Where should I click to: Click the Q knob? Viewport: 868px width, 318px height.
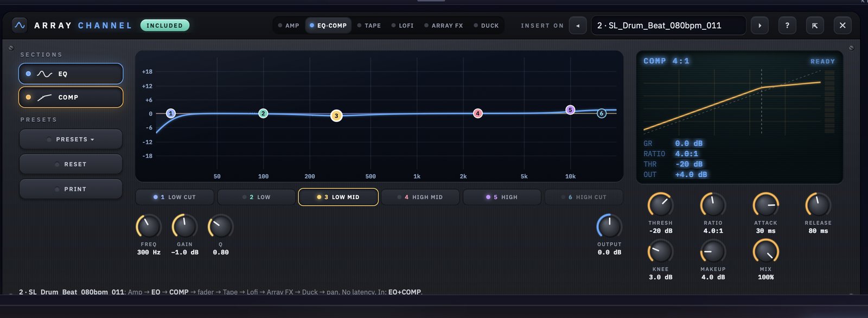[220, 226]
